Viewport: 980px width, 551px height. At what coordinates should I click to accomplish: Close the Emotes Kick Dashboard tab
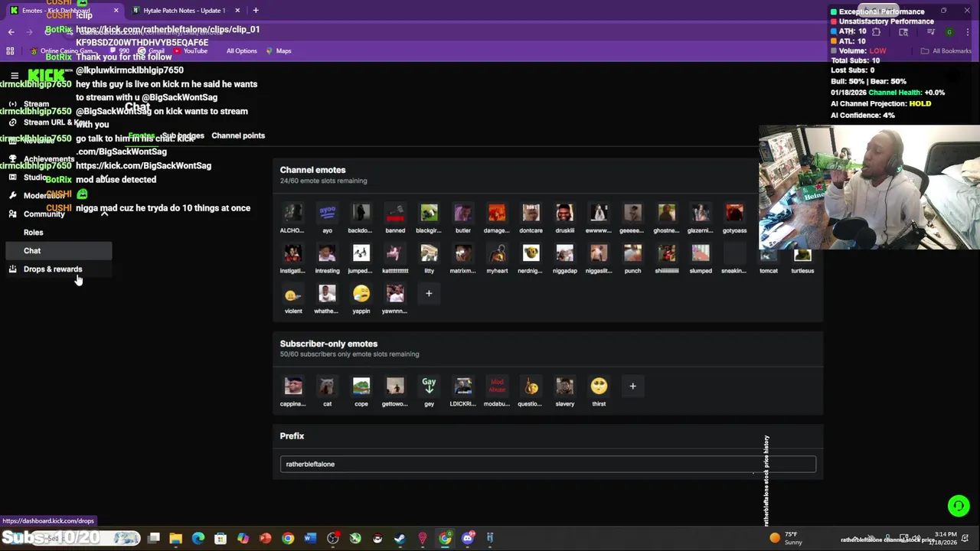116,10
